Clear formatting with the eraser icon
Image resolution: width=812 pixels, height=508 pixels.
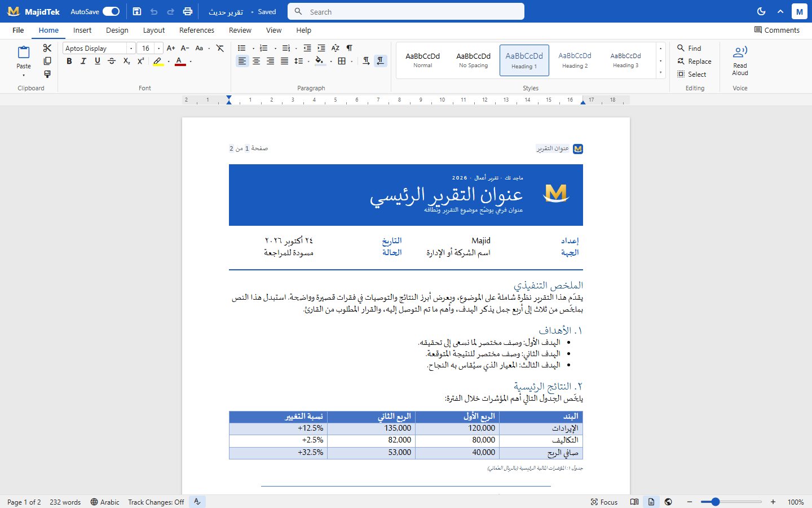220,48
